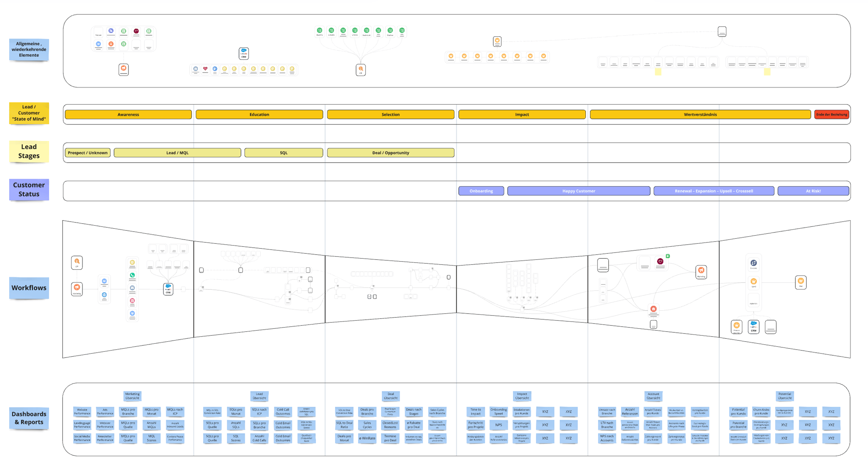Select the Ads Performance sticky note
Image resolution: width=868 pixels, height=472 pixels.
coord(105,411)
